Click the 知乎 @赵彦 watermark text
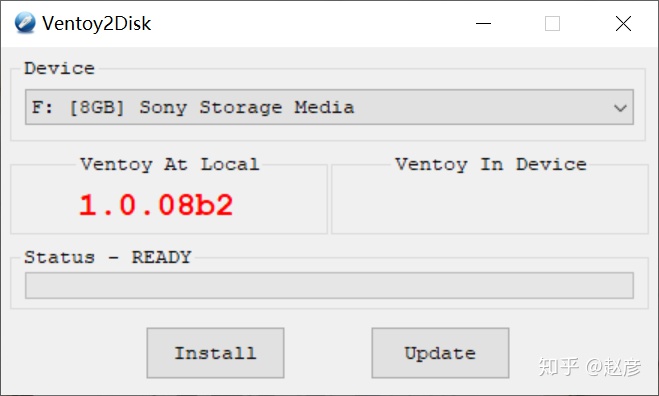The height and width of the screenshot is (396, 659). coord(590,367)
